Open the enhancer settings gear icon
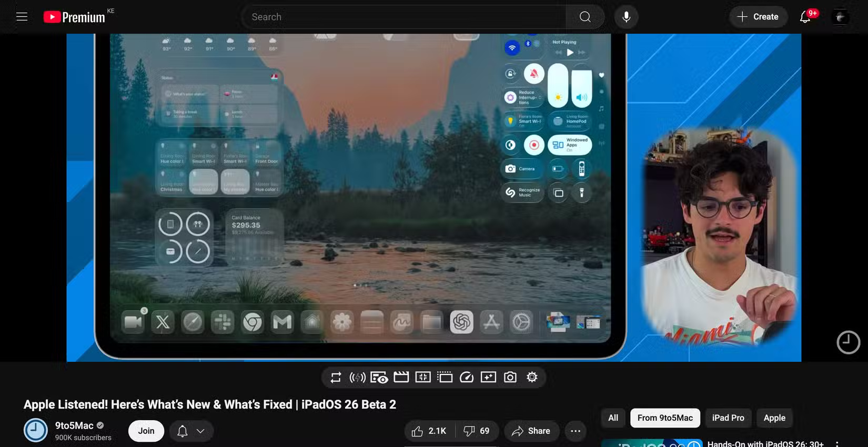The height and width of the screenshot is (447, 868). click(532, 377)
